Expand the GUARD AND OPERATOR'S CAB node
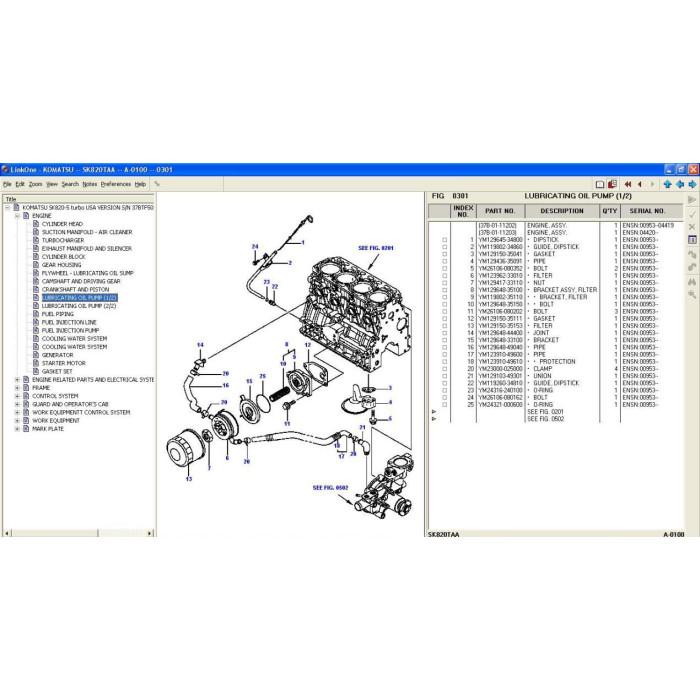This screenshot has height=700, width=700. coord(17,404)
